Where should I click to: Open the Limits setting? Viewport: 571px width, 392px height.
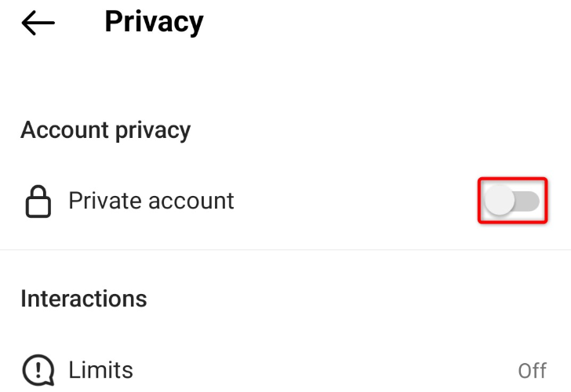(100, 369)
